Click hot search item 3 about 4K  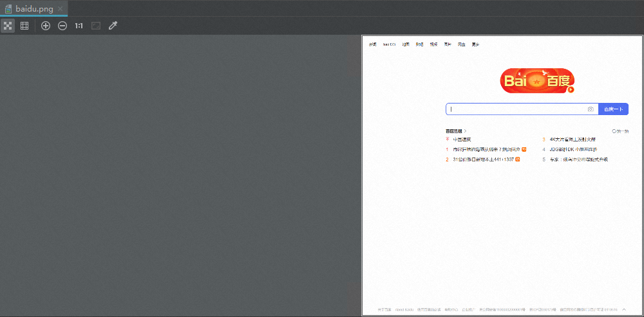(x=569, y=140)
